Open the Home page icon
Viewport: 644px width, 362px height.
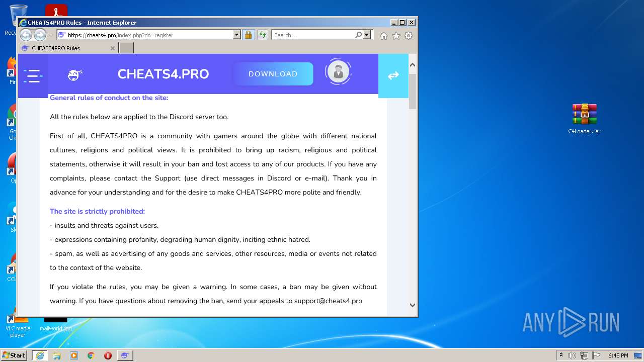384,36
